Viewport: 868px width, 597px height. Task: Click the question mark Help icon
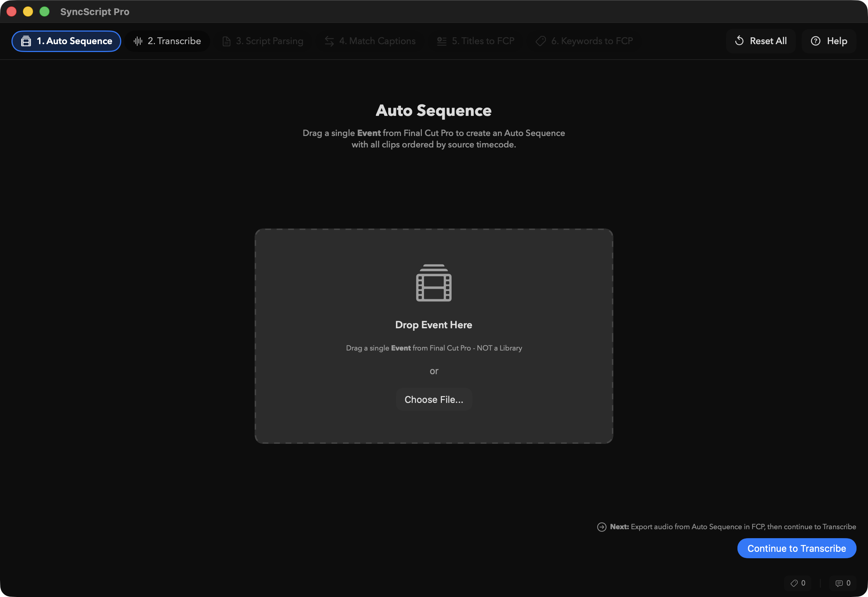coord(815,41)
